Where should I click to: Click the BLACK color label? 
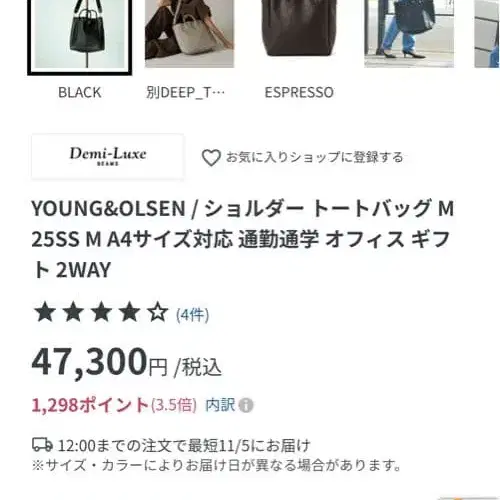pos(80,93)
